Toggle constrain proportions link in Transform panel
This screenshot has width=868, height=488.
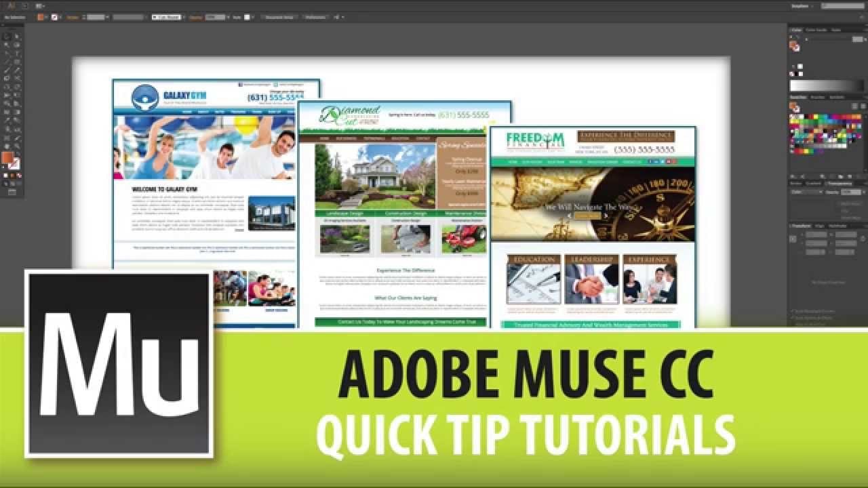click(863, 239)
